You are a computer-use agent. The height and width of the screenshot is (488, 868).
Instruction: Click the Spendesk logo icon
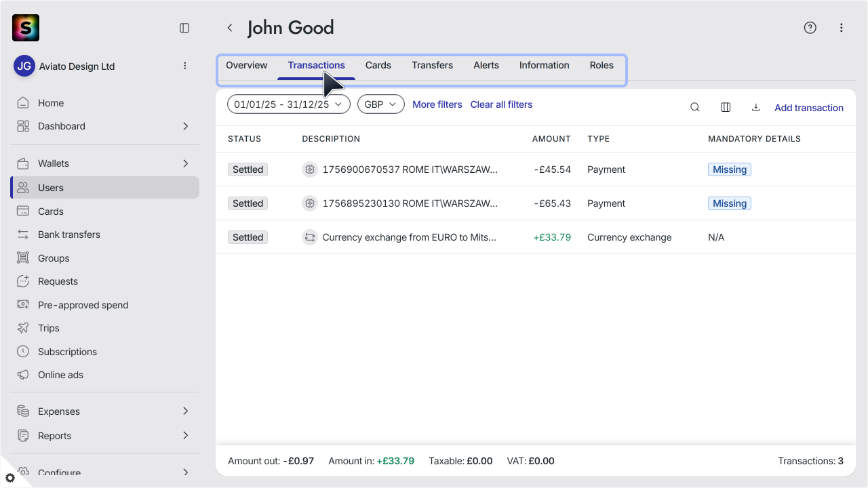click(26, 28)
